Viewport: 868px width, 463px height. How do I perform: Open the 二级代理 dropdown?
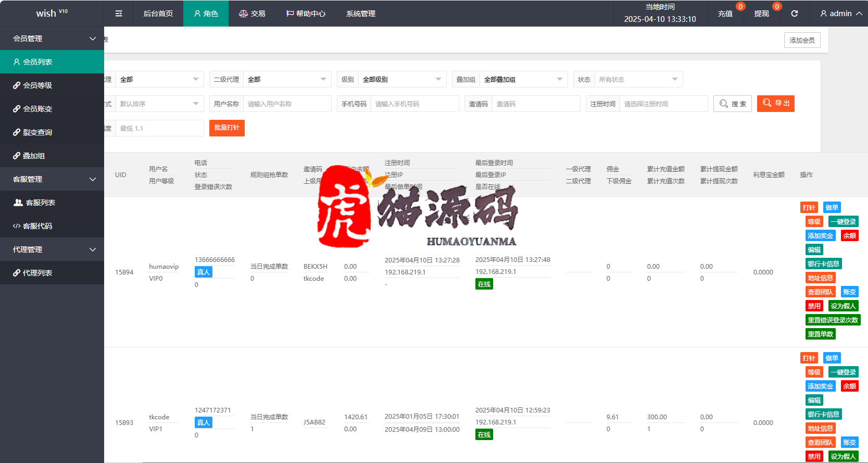coord(287,79)
